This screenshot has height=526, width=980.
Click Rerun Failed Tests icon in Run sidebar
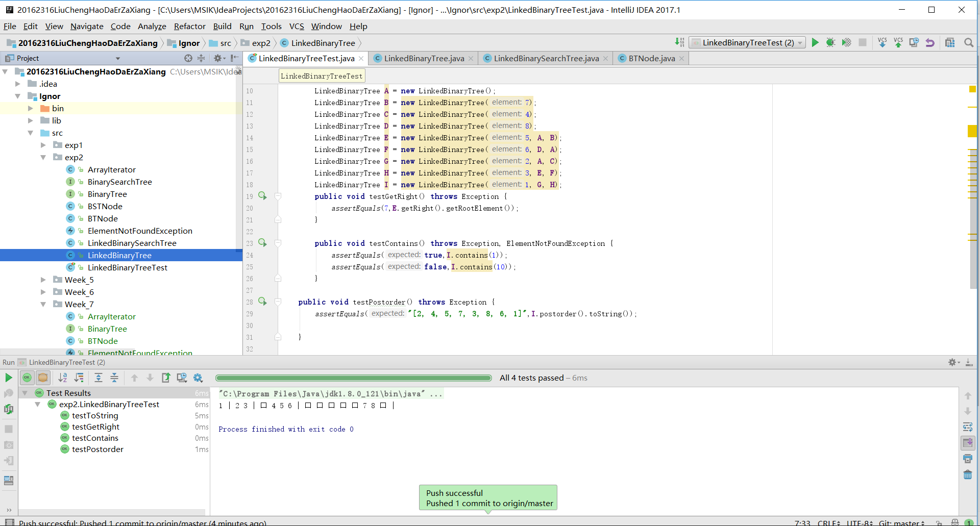click(9, 393)
